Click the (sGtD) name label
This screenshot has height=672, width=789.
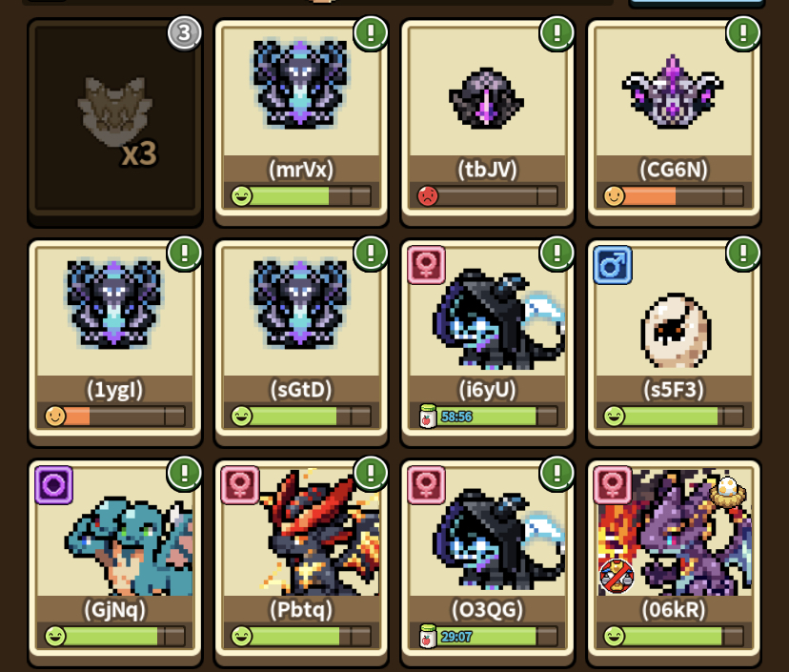coord(301,390)
